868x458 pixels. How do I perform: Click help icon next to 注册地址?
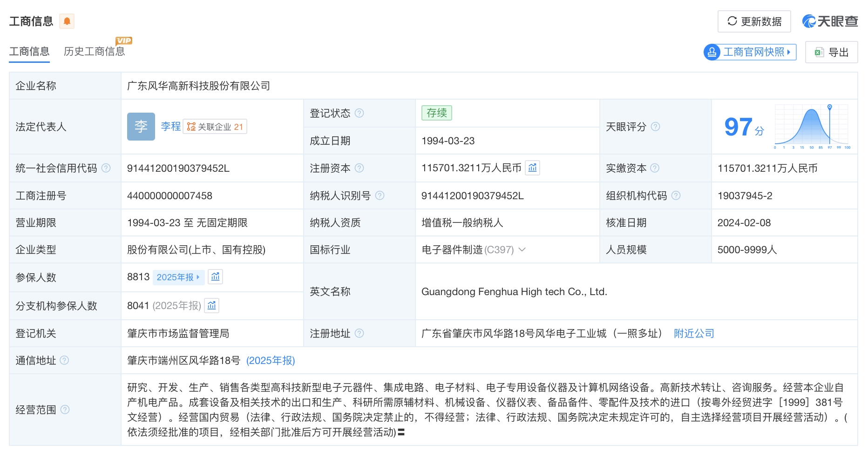tap(359, 333)
